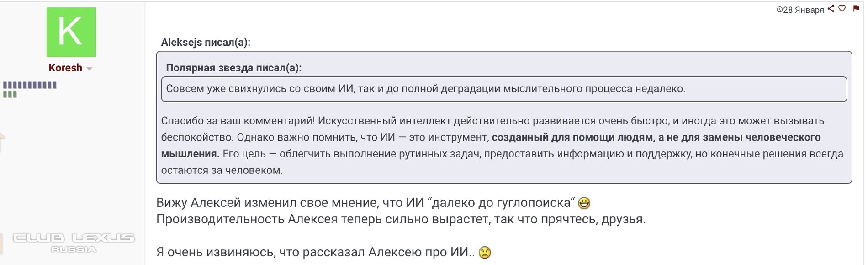
Task: Click the share post icon
Action: pyautogui.click(x=831, y=9)
